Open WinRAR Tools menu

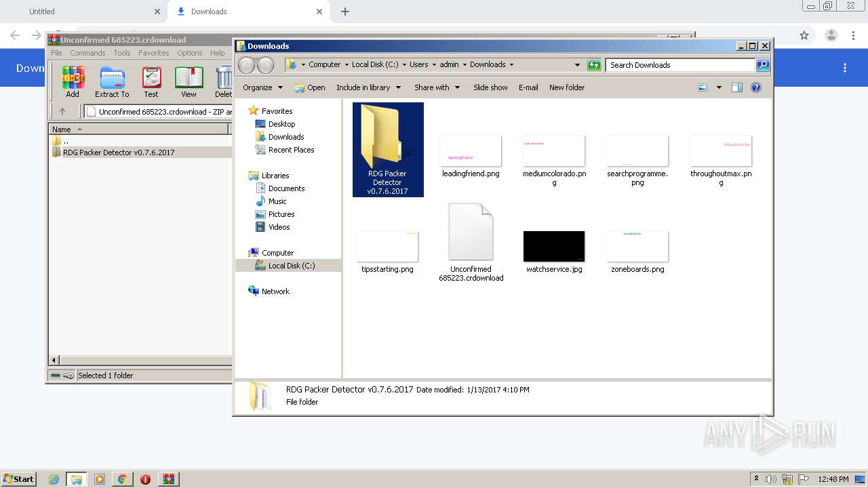click(122, 53)
